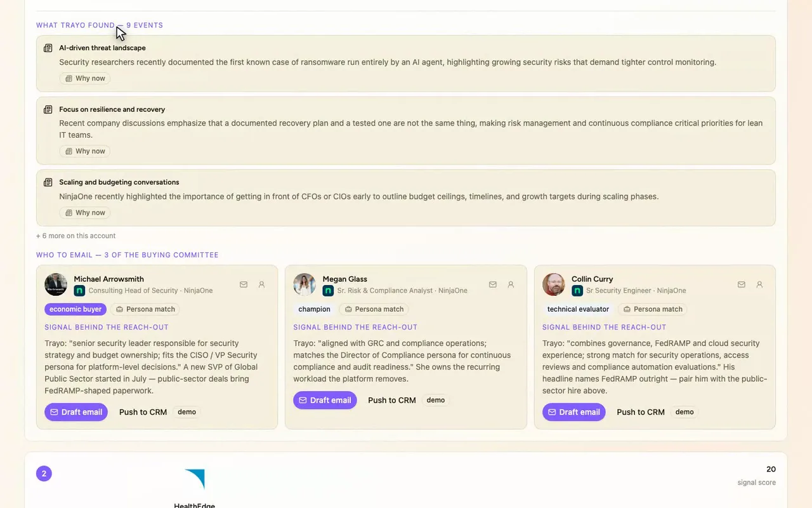Click the HealthEdge company logo

(195, 479)
